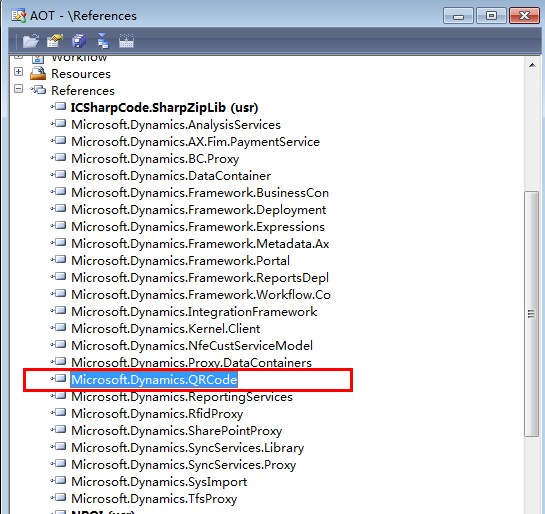Select Microsoft.Dynamics.BC.Proxy reference
Viewport: 545px width, 514px height.
(155, 159)
